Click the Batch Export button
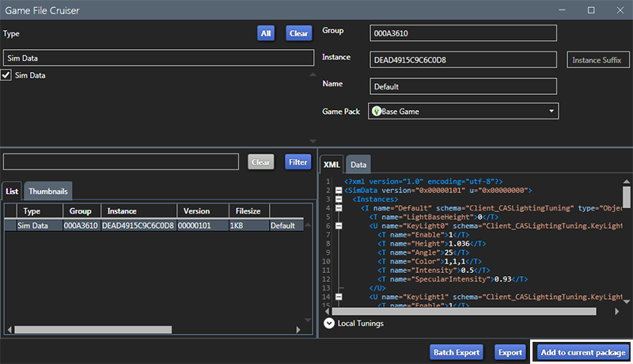This screenshot has height=364, width=633. coord(457,352)
